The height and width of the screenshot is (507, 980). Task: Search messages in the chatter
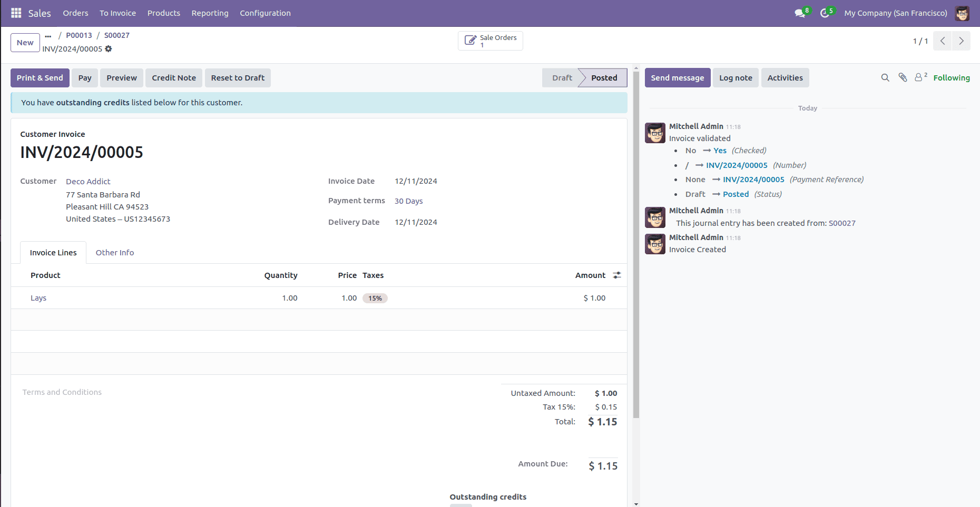pos(885,77)
